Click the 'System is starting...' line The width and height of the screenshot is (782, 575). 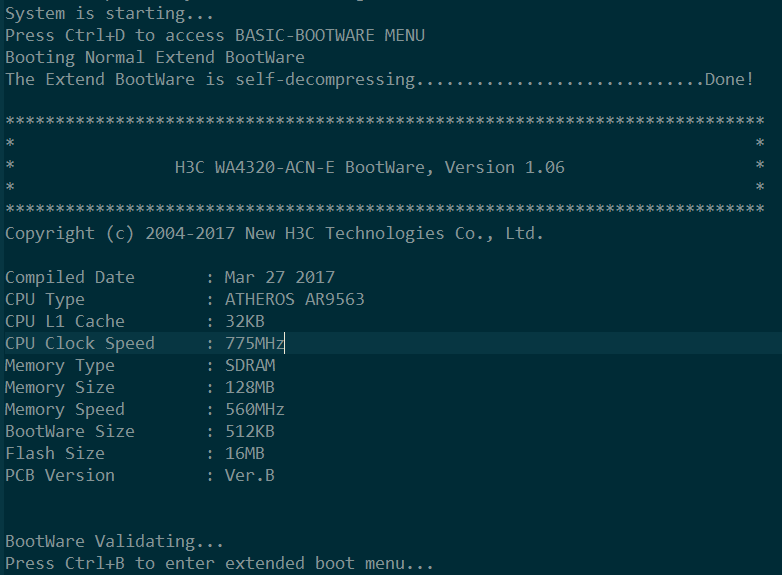(x=109, y=13)
